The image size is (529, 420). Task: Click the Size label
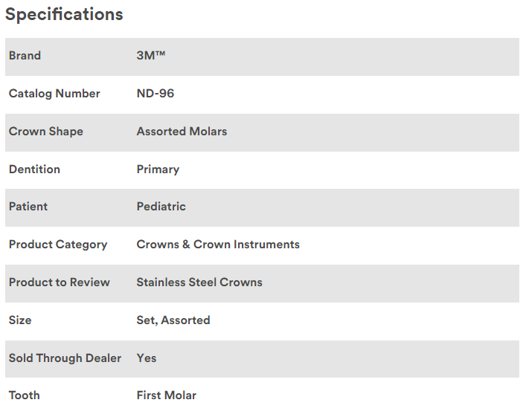20,320
